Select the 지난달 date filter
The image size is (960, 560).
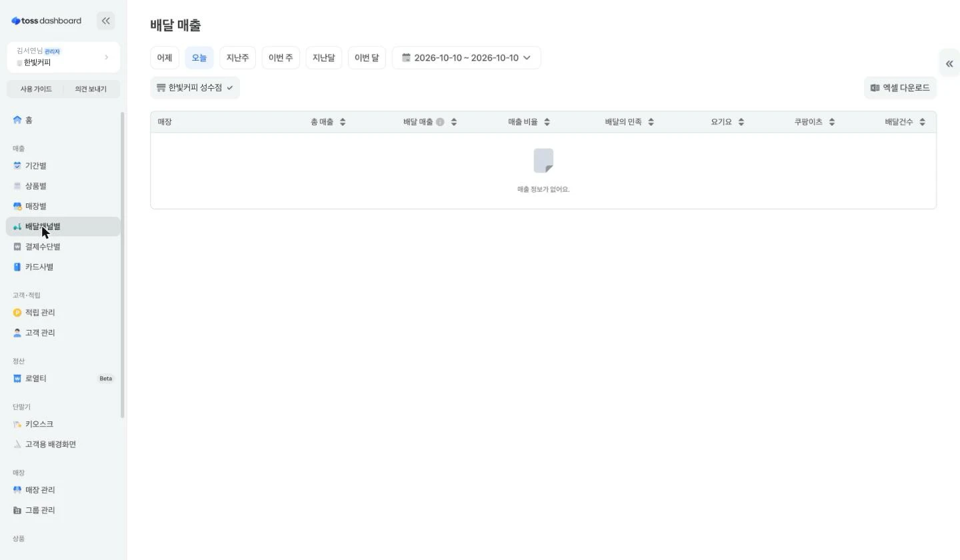tap(324, 57)
